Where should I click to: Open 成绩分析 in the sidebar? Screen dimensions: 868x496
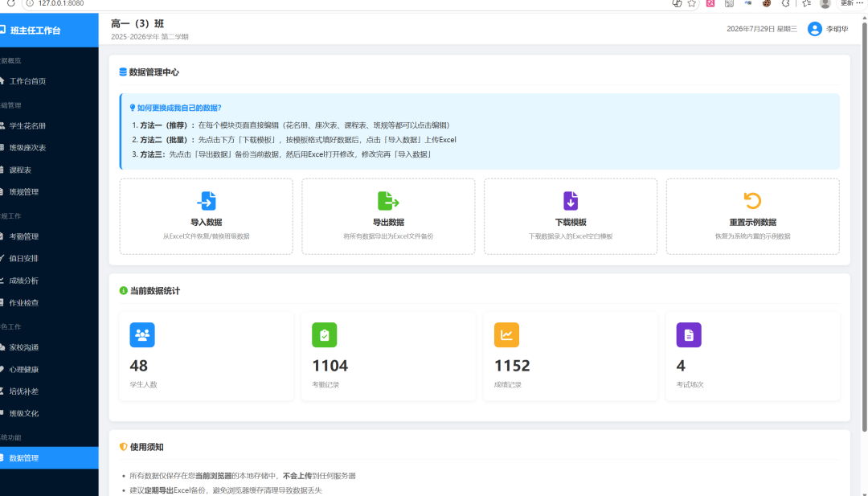tap(49, 281)
